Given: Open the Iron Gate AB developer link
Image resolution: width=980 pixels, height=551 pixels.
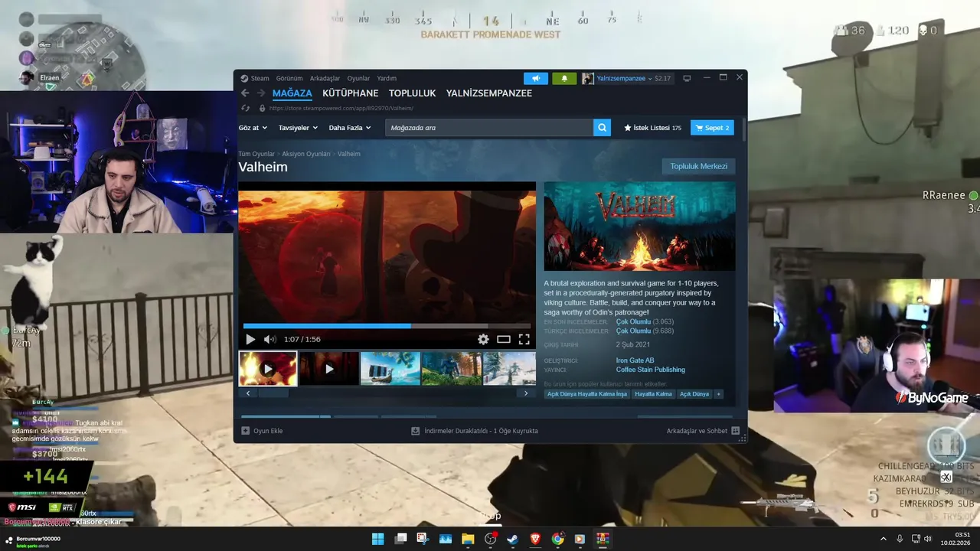Looking at the screenshot, I should coord(635,360).
